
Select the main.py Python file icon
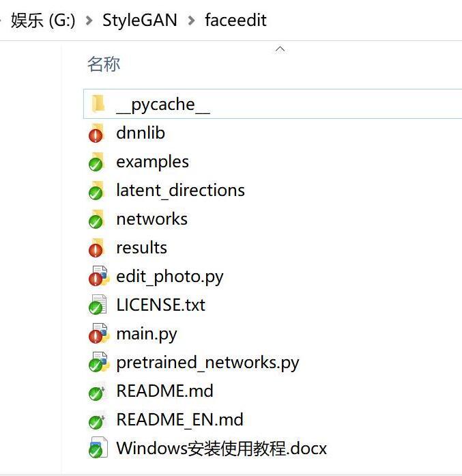tap(98, 333)
